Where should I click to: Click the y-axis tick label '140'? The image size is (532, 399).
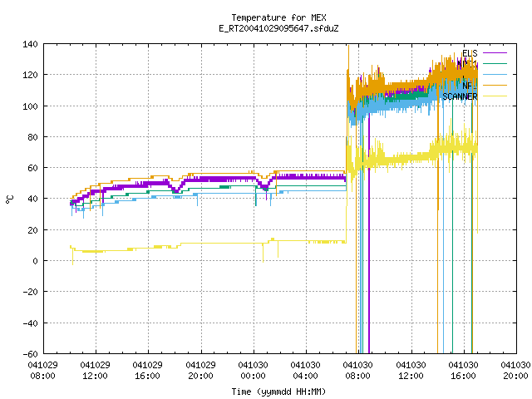click(x=30, y=44)
